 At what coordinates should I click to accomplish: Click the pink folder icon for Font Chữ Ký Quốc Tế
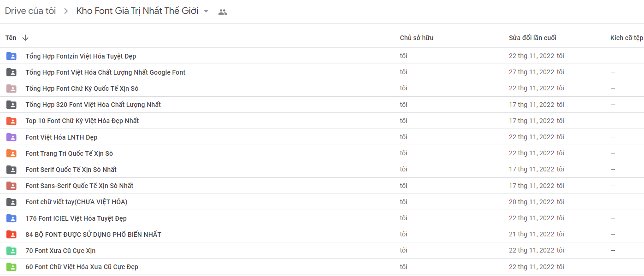pos(11,88)
